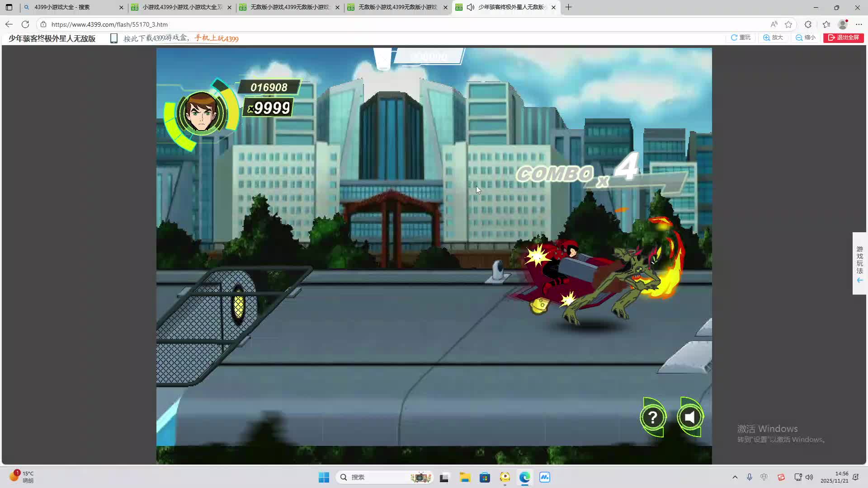Add this page to favorites star icon
This screenshot has width=868, height=488.
(788, 24)
